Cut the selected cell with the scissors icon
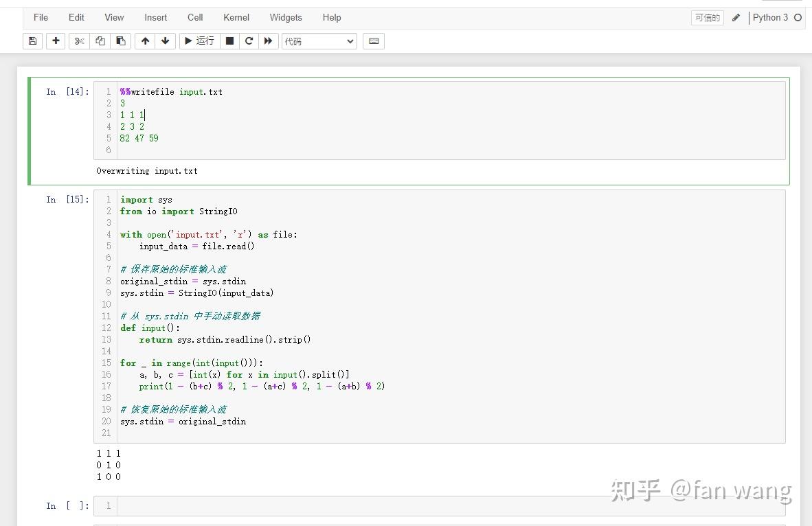The height and width of the screenshot is (526, 812). (x=78, y=41)
